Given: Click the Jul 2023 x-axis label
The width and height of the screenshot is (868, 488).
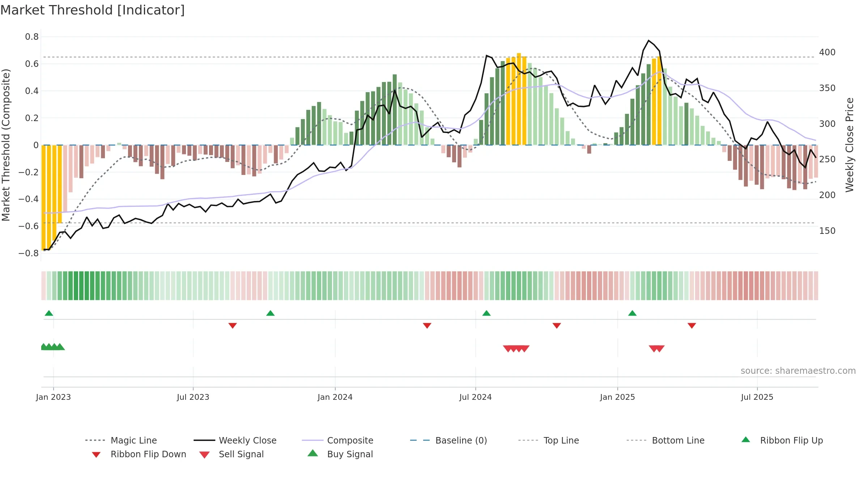Looking at the screenshot, I should point(193,397).
